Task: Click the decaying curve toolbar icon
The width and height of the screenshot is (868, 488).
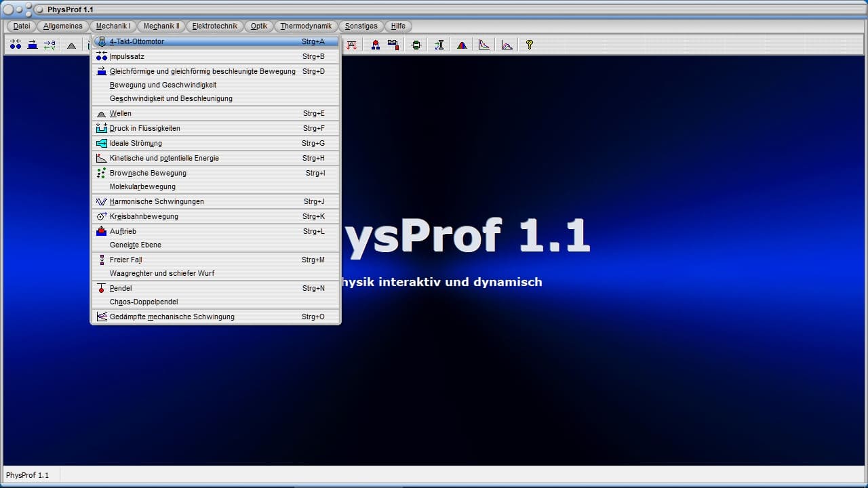Action: pos(484,45)
